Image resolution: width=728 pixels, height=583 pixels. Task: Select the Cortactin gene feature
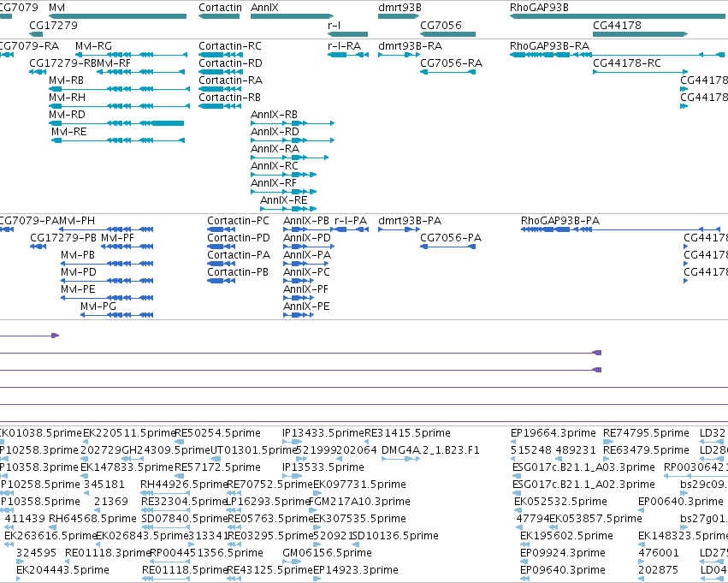(219, 16)
